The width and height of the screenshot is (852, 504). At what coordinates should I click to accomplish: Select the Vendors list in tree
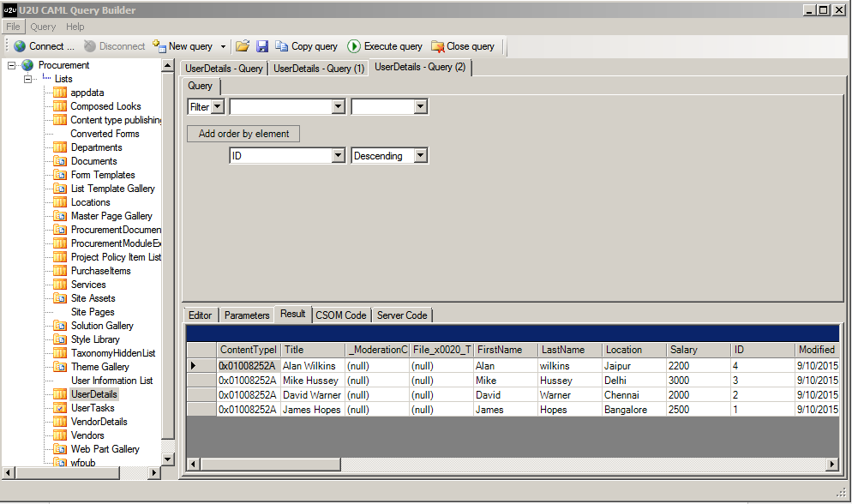click(x=87, y=435)
